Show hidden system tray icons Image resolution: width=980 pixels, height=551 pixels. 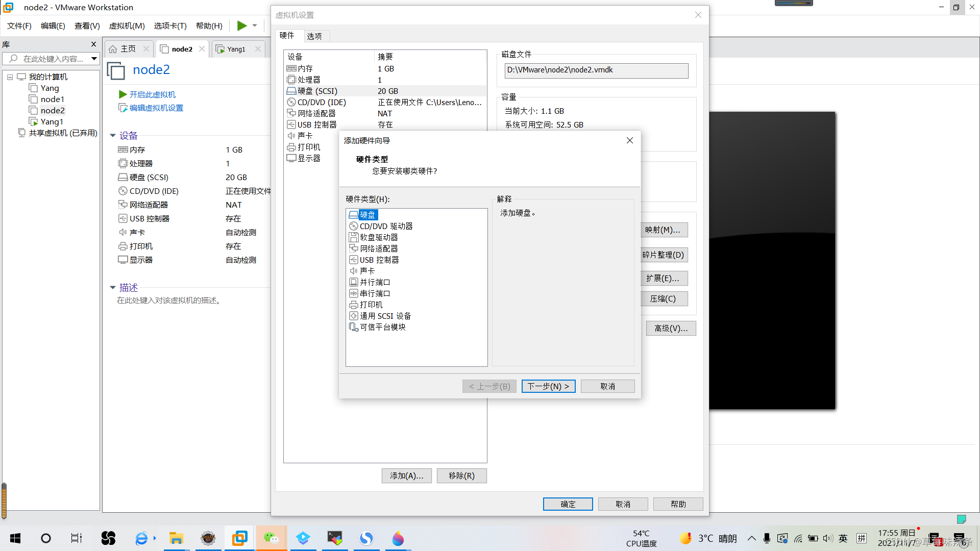point(752,538)
